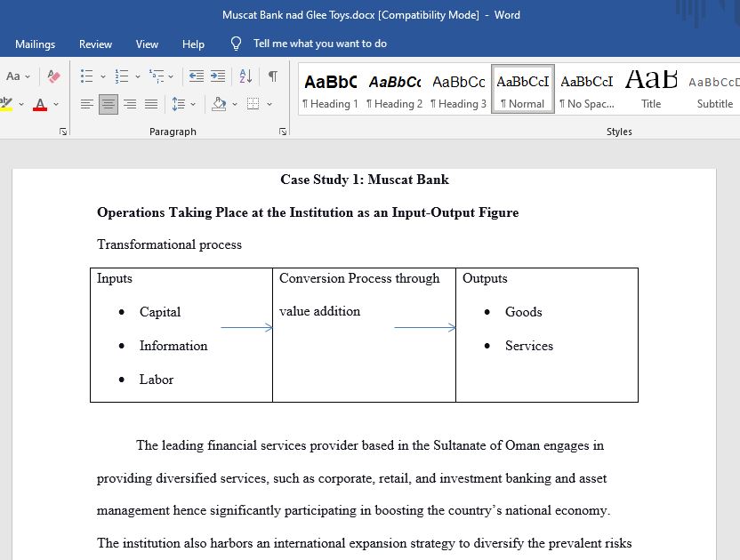Select the Normal style
740x560 pixels.
point(522,90)
